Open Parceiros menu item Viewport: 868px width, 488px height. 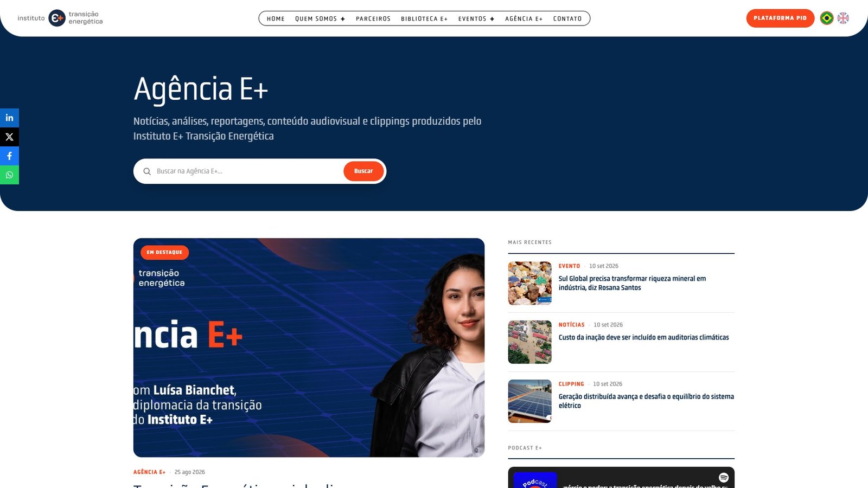[x=373, y=18]
